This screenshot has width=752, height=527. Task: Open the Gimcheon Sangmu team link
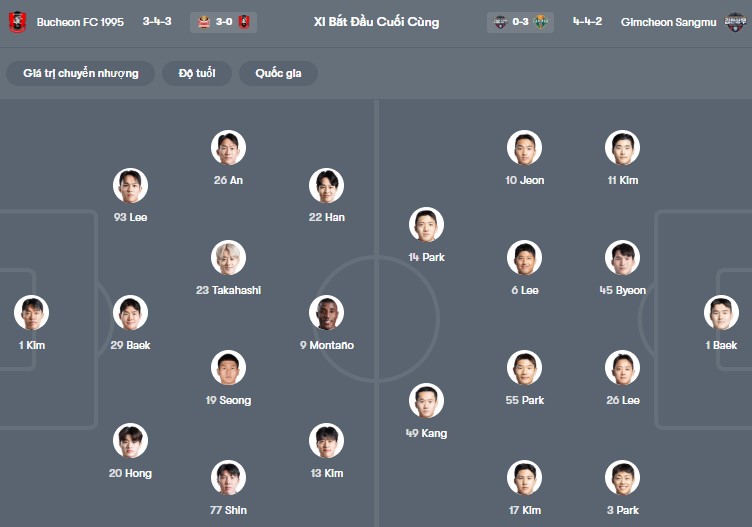(668, 21)
